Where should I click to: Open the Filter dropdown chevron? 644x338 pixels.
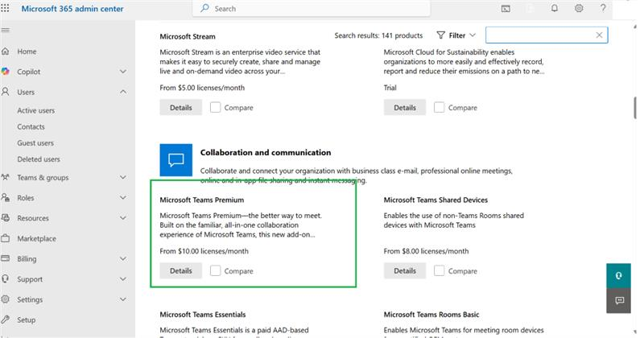[x=473, y=35]
